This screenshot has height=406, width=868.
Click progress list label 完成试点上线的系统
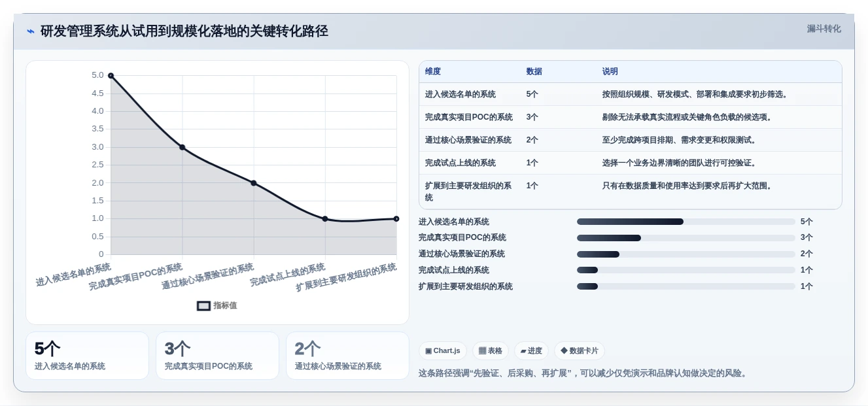[x=454, y=270]
